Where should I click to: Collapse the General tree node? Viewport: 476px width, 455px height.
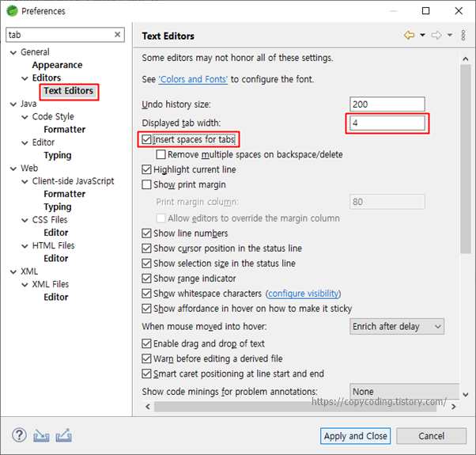[x=13, y=52]
